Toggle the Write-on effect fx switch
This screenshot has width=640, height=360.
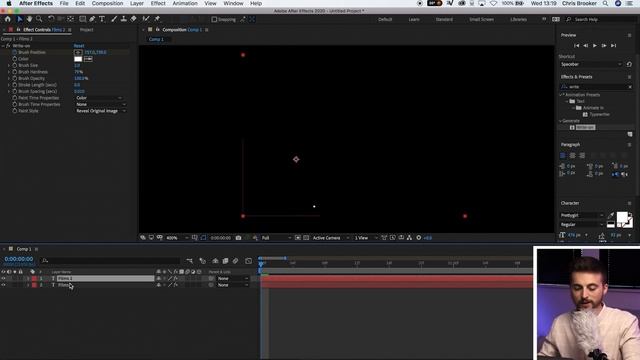[8, 46]
